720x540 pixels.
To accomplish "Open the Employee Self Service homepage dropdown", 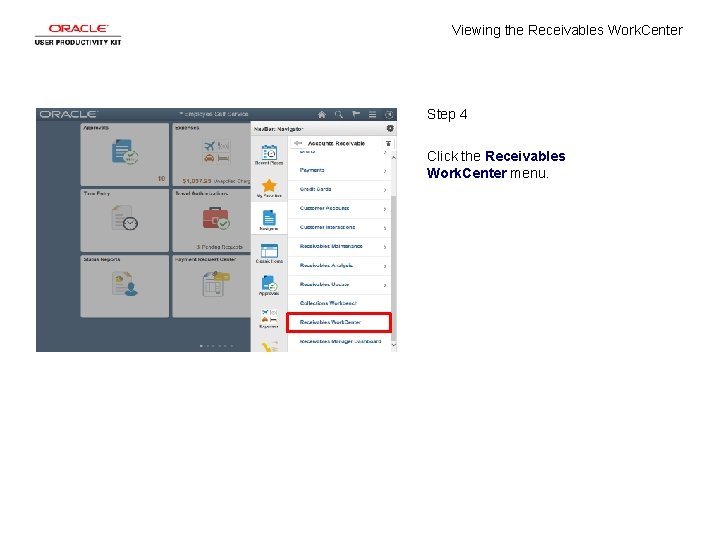I will tap(214, 114).
